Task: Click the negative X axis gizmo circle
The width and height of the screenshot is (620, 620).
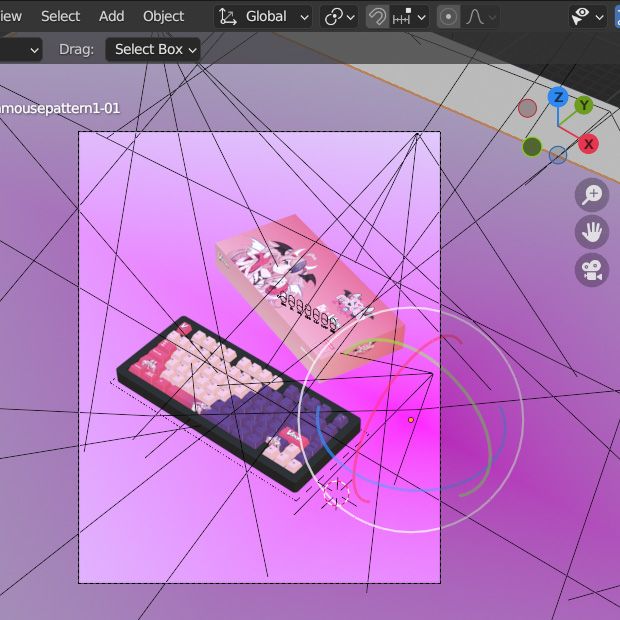Action: [x=527, y=108]
